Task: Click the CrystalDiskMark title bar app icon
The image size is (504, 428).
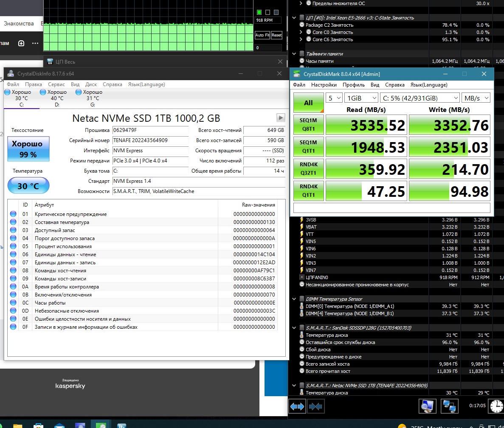Action: [x=297, y=74]
